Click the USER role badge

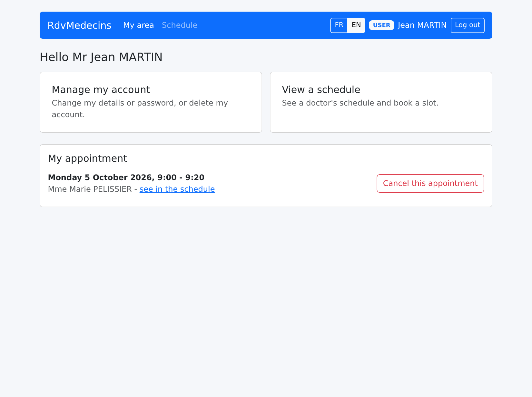click(x=381, y=25)
